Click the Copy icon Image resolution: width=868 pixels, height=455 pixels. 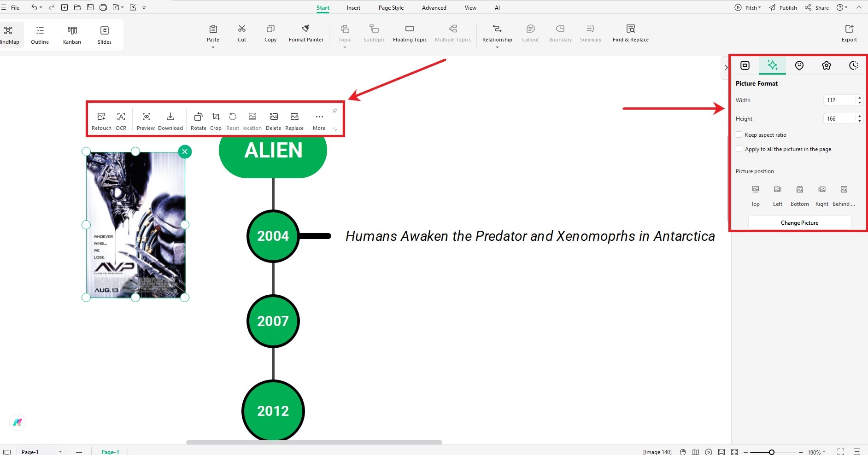pyautogui.click(x=270, y=29)
